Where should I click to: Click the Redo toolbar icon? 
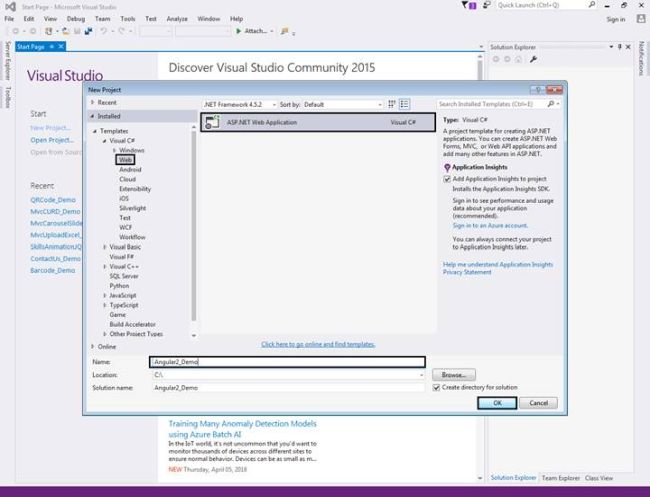121,31
